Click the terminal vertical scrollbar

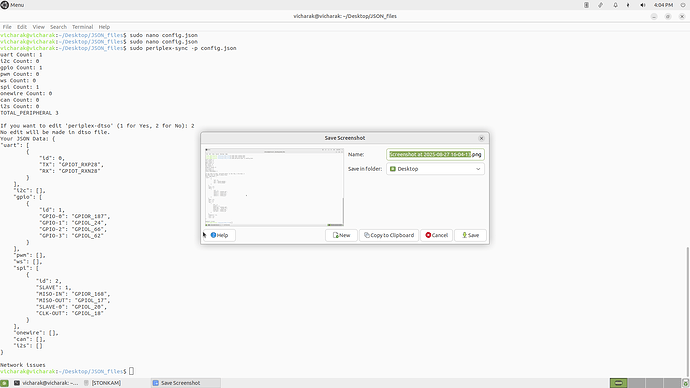pyautogui.click(x=687, y=312)
